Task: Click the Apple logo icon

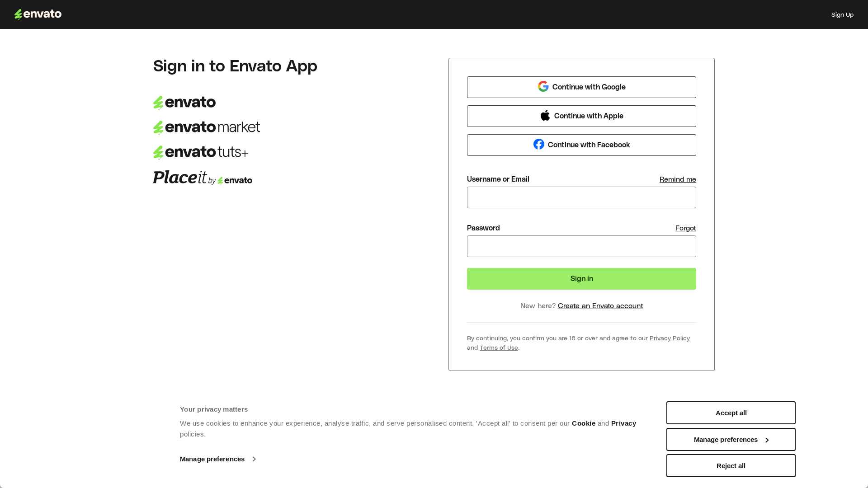Action: (x=545, y=115)
